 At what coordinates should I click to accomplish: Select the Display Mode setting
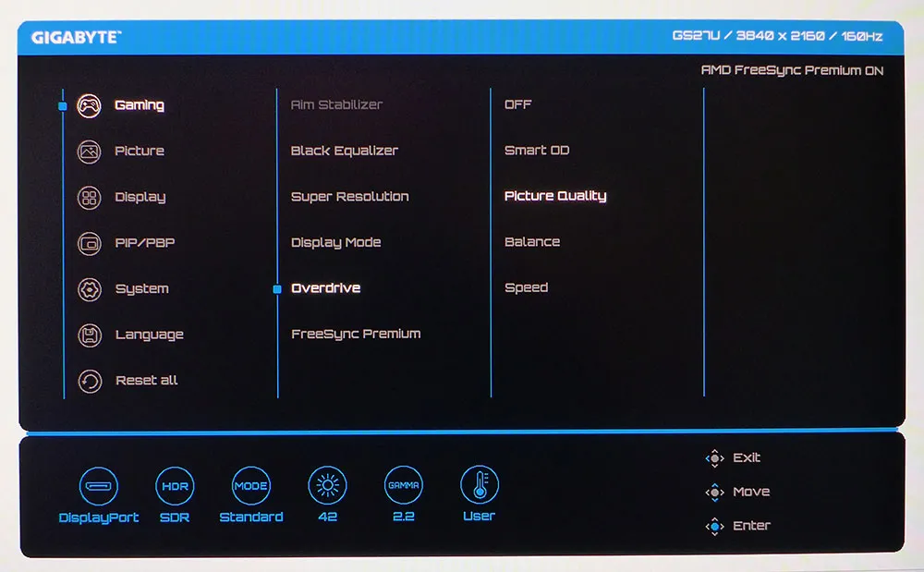pyautogui.click(x=336, y=243)
